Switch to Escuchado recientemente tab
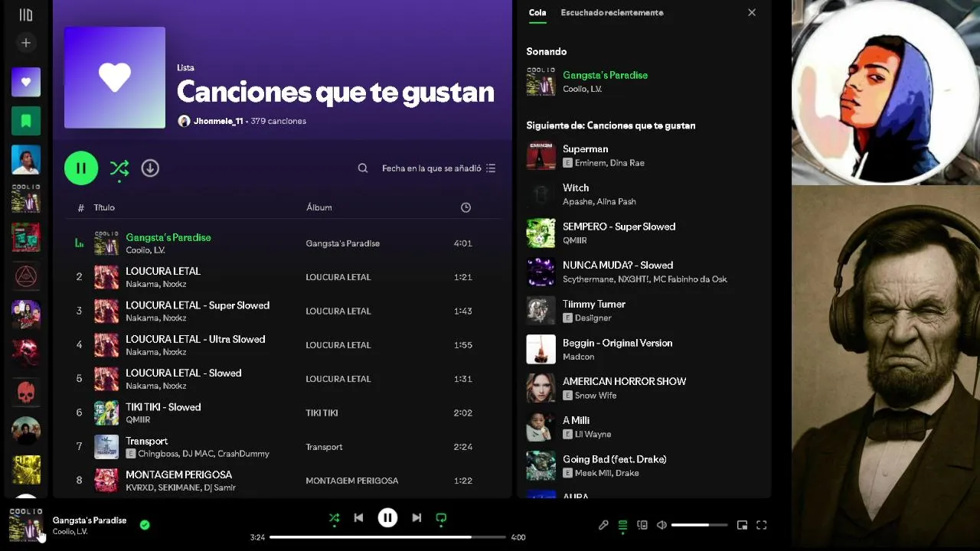Viewport: 980px width, 551px height. coord(612,12)
